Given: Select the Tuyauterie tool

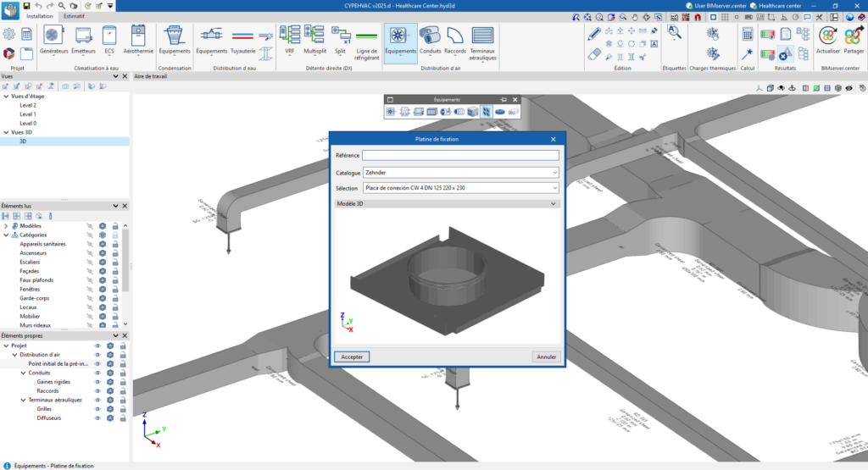Looking at the screenshot, I should click(x=242, y=40).
